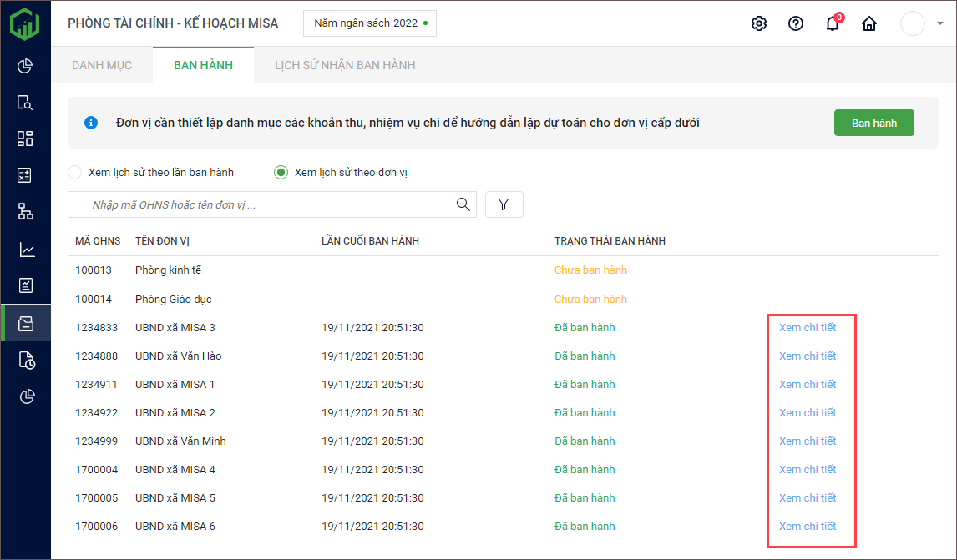Screen dimensions: 957x560
Task: Click UBND xã Văn Minh unit name
Action: [x=180, y=441]
